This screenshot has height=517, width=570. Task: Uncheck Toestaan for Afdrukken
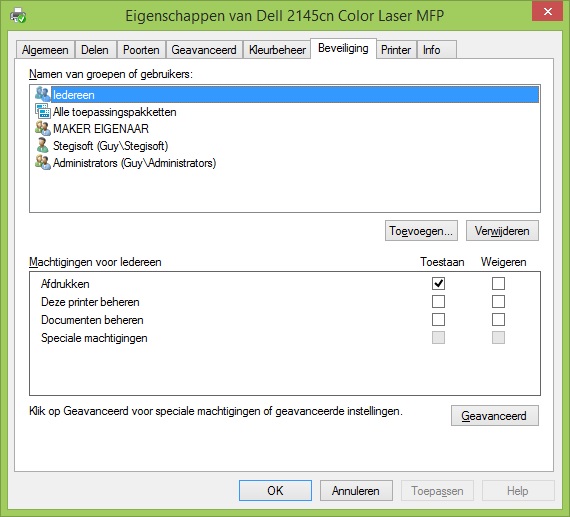point(438,283)
